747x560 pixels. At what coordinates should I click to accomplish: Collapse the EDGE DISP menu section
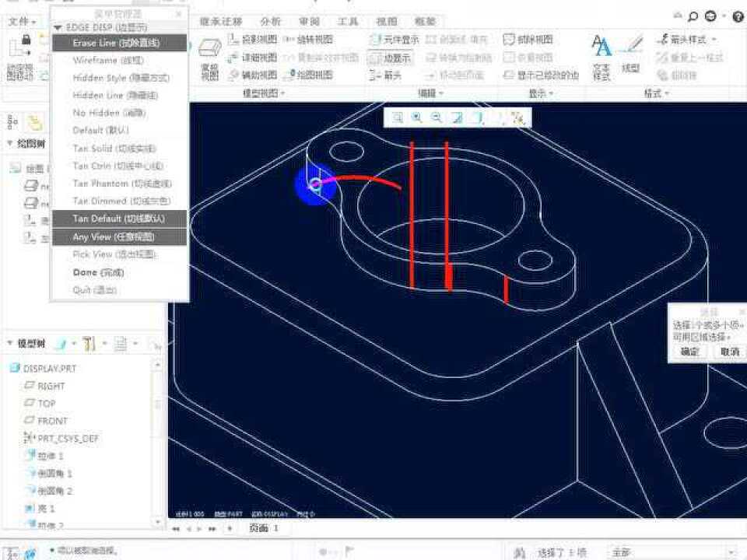click(x=58, y=27)
